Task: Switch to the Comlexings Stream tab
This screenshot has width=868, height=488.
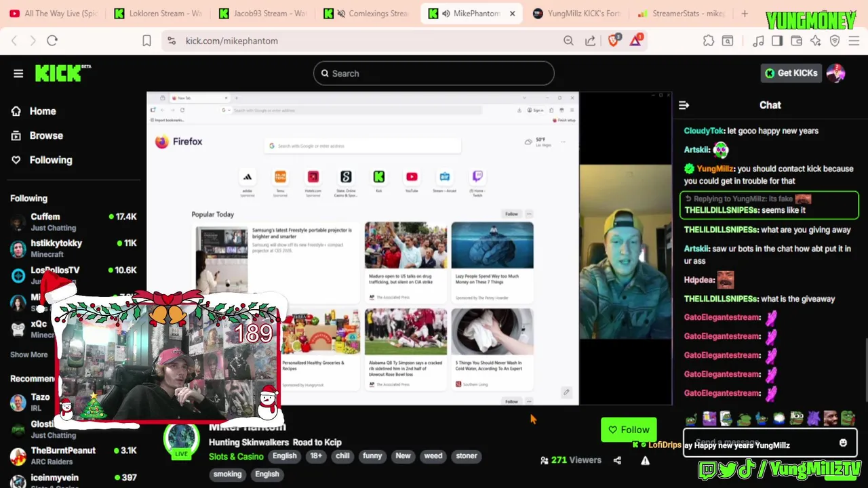Action: click(367, 14)
